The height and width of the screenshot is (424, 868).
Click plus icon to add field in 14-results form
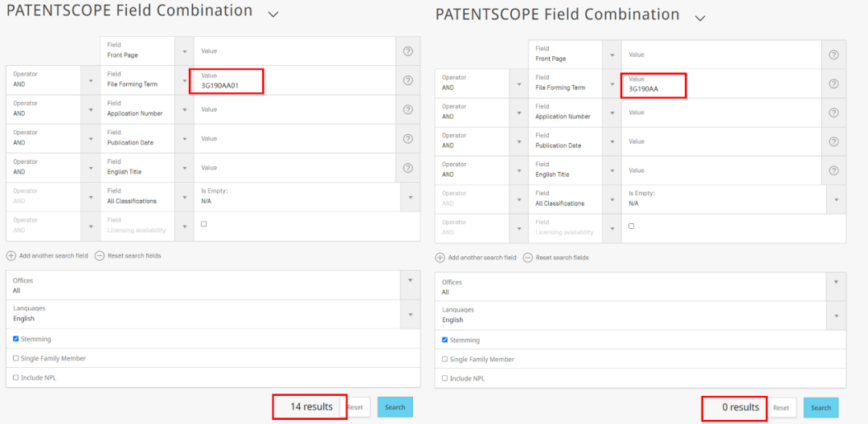click(x=11, y=256)
